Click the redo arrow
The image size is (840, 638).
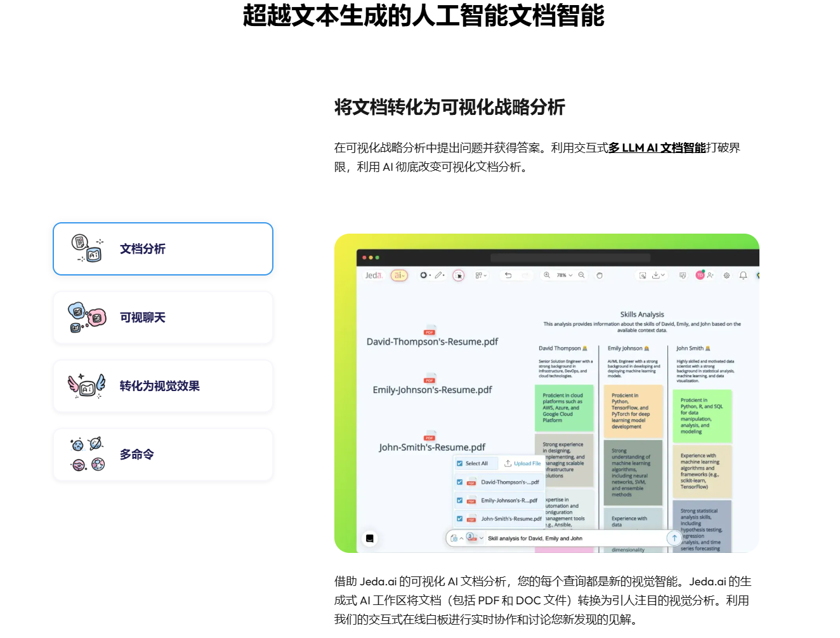[525, 276]
